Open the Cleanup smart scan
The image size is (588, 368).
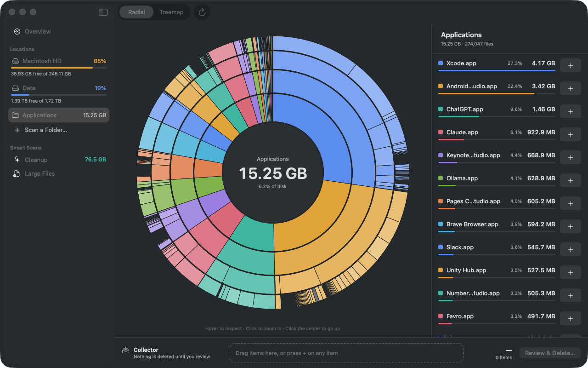(59, 160)
